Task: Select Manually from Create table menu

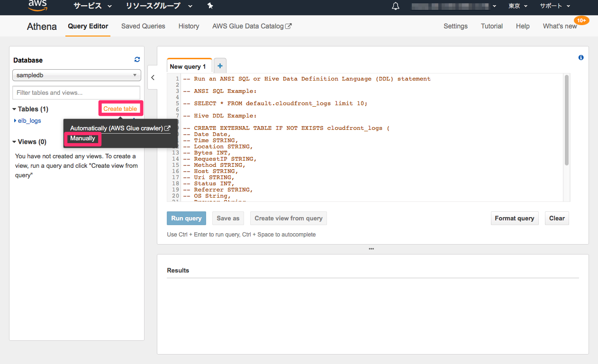Action: (x=83, y=138)
